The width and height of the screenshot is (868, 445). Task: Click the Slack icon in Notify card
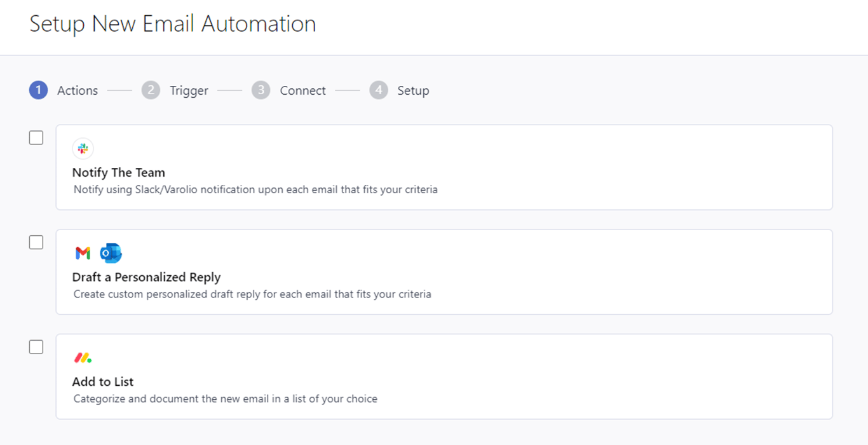tap(83, 149)
